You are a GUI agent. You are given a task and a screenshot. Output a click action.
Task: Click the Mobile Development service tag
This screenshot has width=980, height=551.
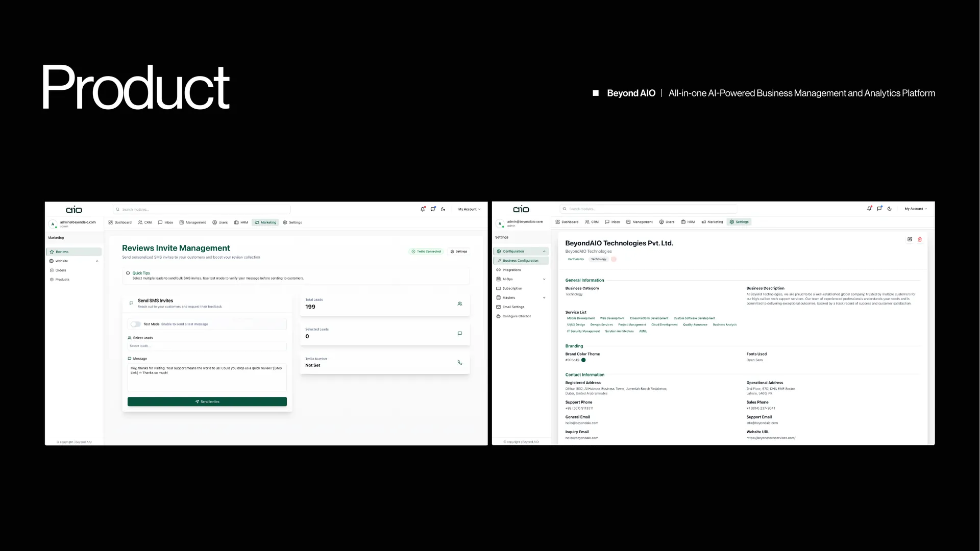(581, 318)
